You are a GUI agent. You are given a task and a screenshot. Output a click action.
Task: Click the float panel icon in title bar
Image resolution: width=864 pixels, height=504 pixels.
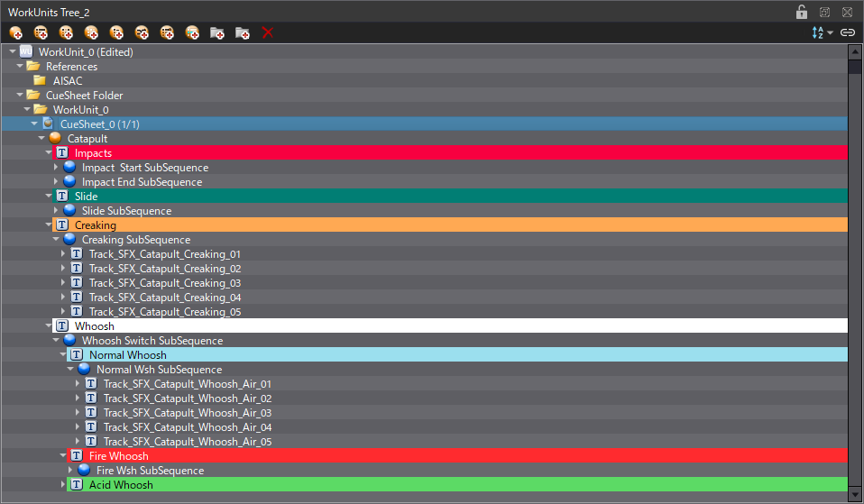(x=825, y=12)
